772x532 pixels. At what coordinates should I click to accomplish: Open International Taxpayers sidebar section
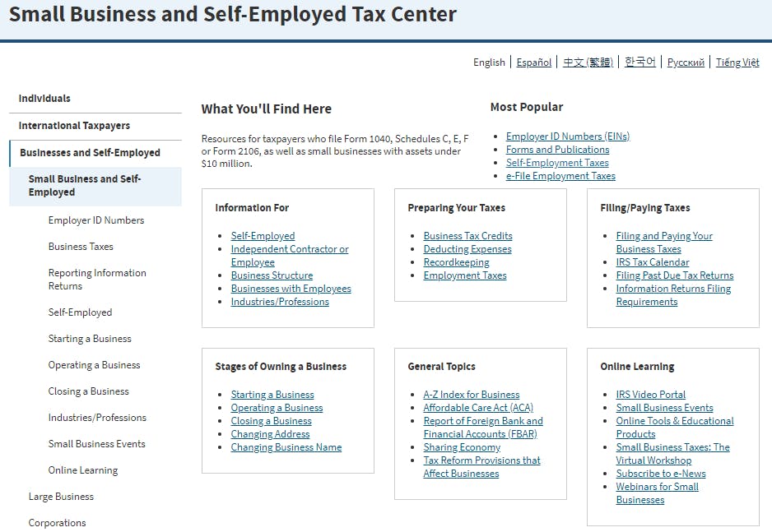tap(74, 125)
